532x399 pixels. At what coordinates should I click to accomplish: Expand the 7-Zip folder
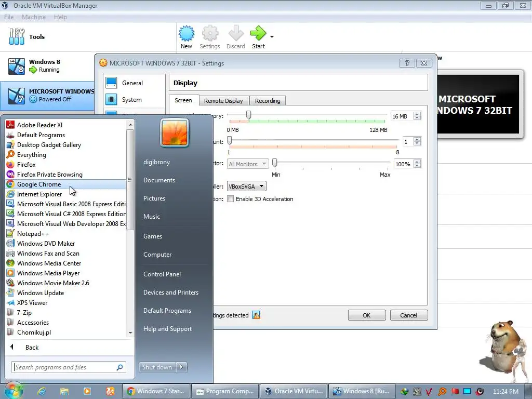click(66, 312)
